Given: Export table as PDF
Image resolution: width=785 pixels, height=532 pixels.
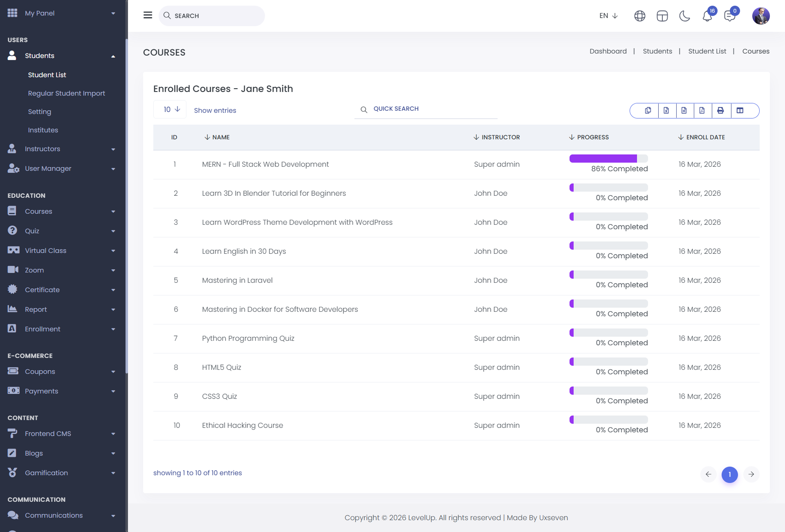Looking at the screenshot, I should pos(702,110).
